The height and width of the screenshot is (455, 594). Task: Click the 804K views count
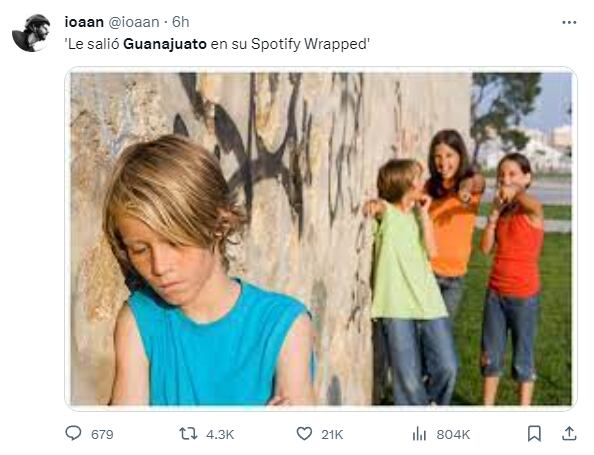(453, 435)
